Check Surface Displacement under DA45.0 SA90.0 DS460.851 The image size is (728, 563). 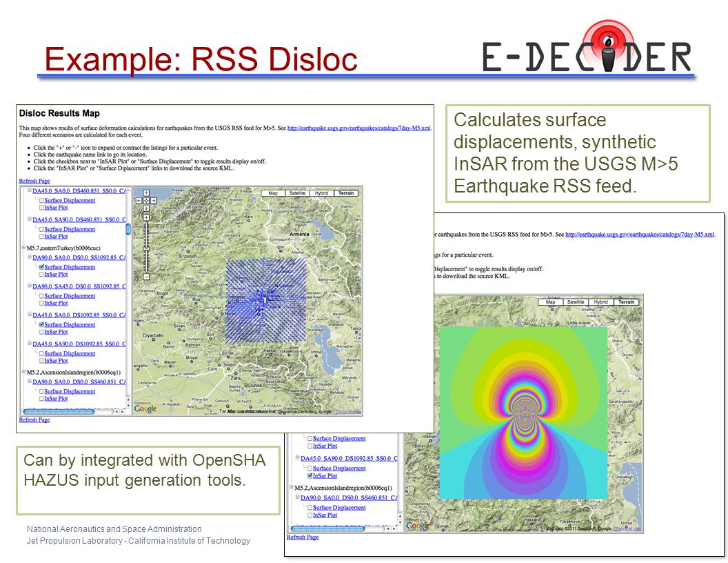(x=41, y=229)
